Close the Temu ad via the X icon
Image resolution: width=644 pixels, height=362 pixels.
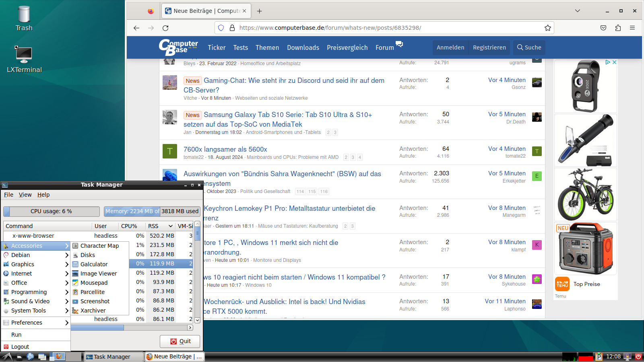coord(614,62)
